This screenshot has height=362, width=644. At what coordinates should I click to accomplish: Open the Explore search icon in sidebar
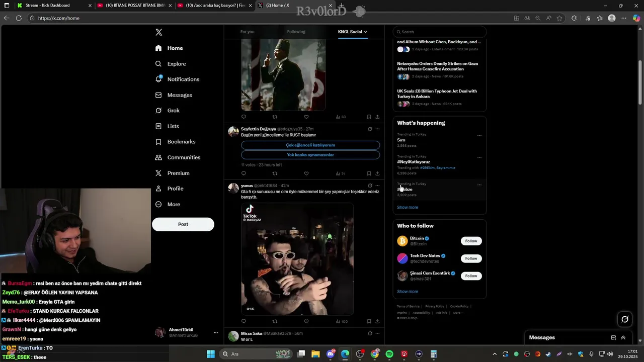pos(158,64)
